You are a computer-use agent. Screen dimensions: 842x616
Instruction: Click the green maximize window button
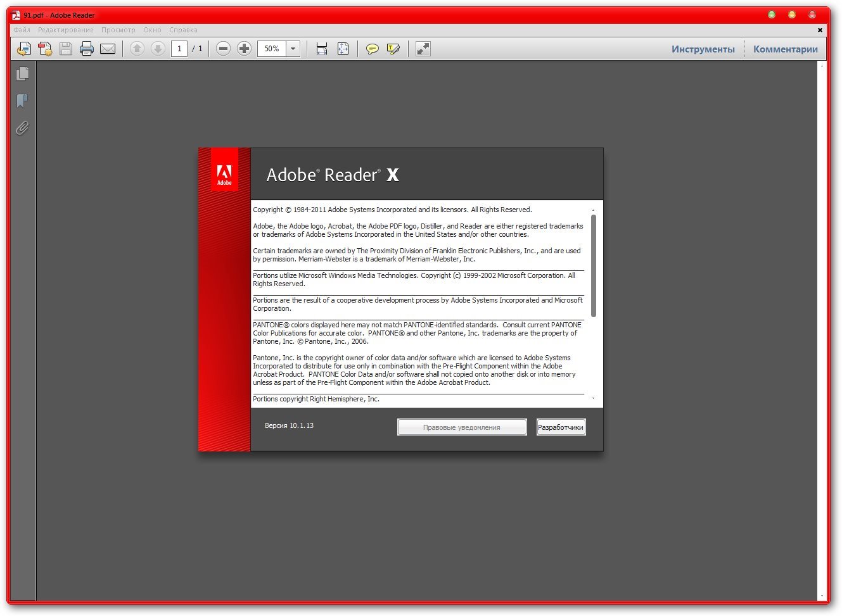pyautogui.click(x=772, y=15)
